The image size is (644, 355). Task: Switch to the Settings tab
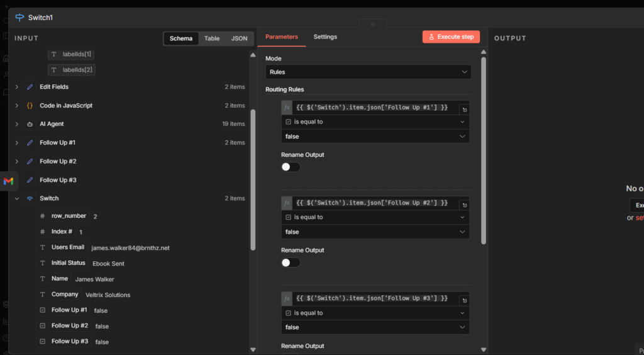pyautogui.click(x=325, y=37)
